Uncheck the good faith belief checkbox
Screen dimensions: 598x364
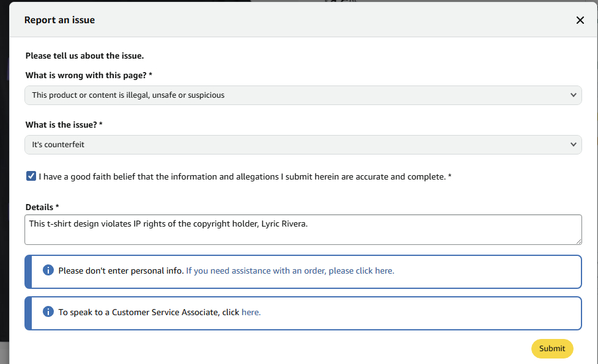31,177
